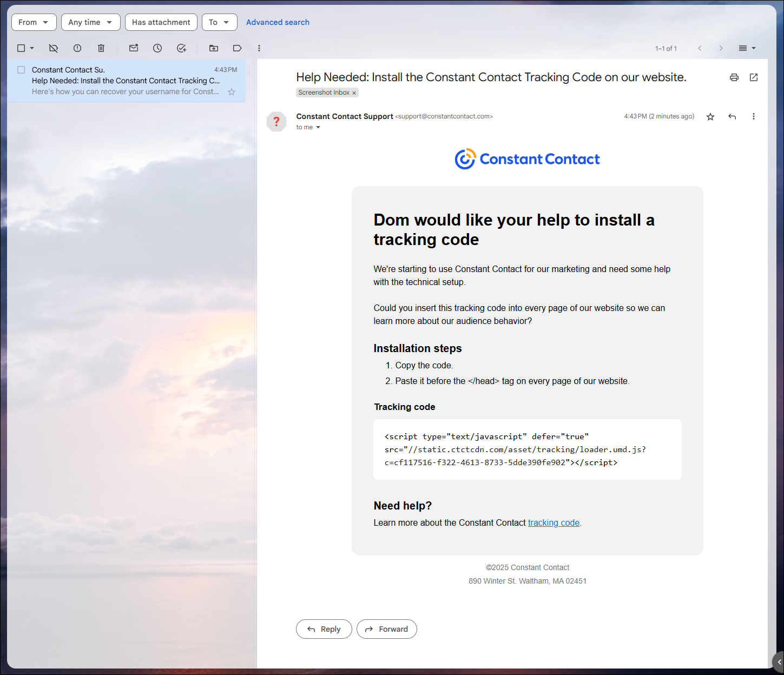Open the more options menu for the message
The image size is (784, 675).
click(x=754, y=116)
